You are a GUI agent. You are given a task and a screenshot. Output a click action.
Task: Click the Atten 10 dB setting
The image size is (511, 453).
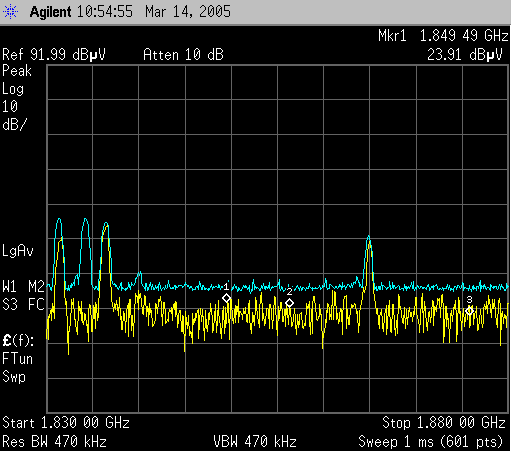click(x=183, y=54)
